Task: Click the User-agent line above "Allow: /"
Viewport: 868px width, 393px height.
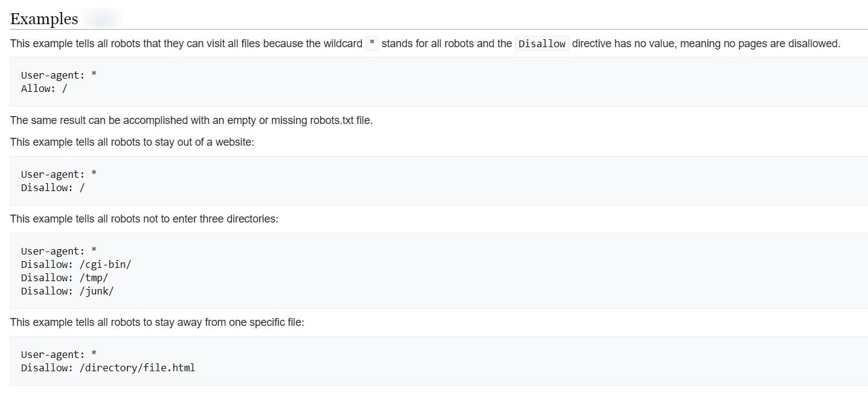Action: click(x=59, y=75)
